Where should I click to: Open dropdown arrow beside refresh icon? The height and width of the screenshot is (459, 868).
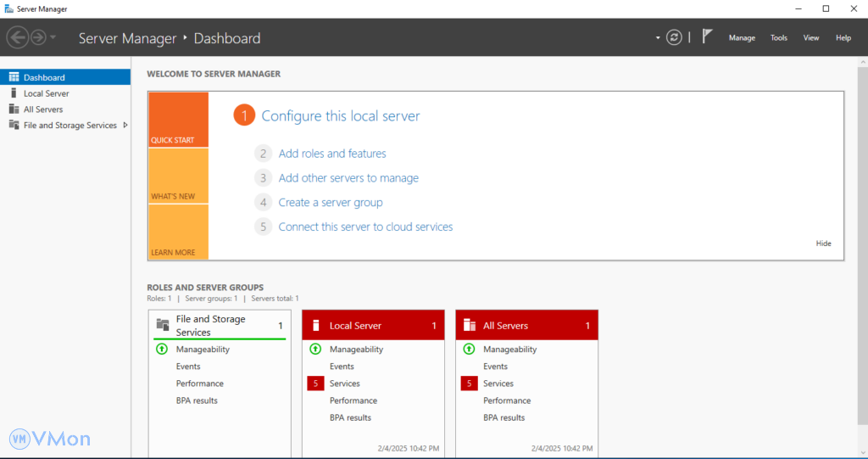658,38
